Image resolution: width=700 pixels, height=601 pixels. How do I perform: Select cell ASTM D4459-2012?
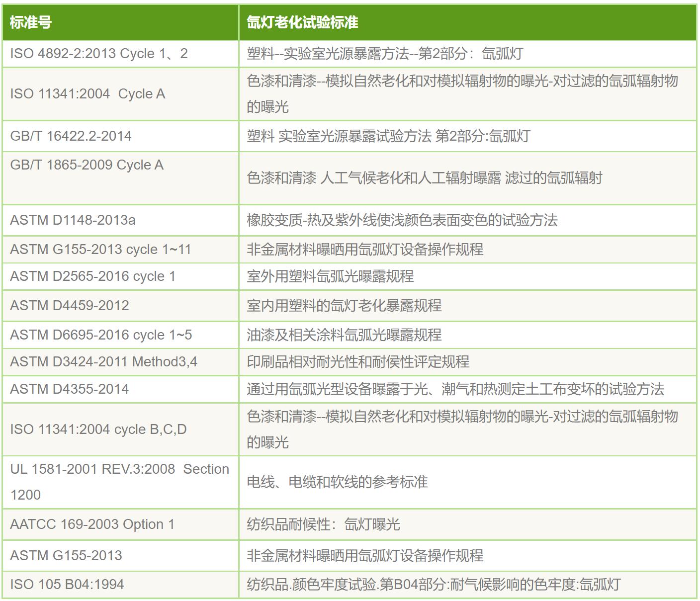point(120,306)
